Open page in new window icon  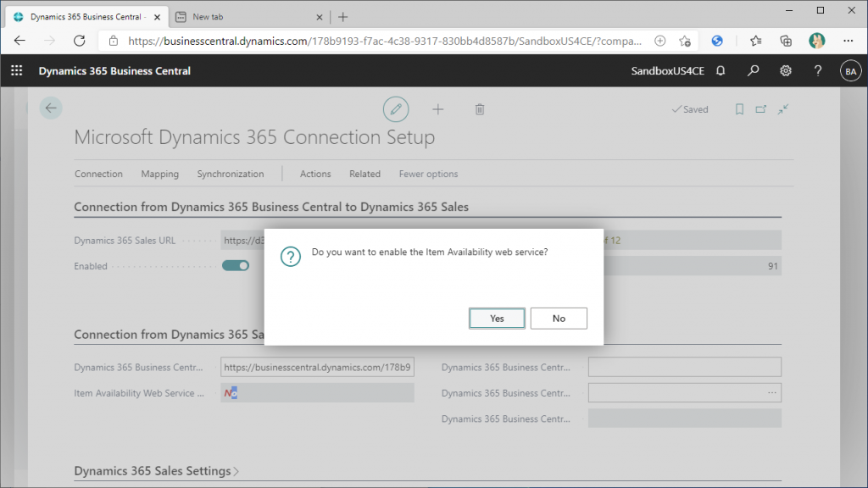click(761, 109)
